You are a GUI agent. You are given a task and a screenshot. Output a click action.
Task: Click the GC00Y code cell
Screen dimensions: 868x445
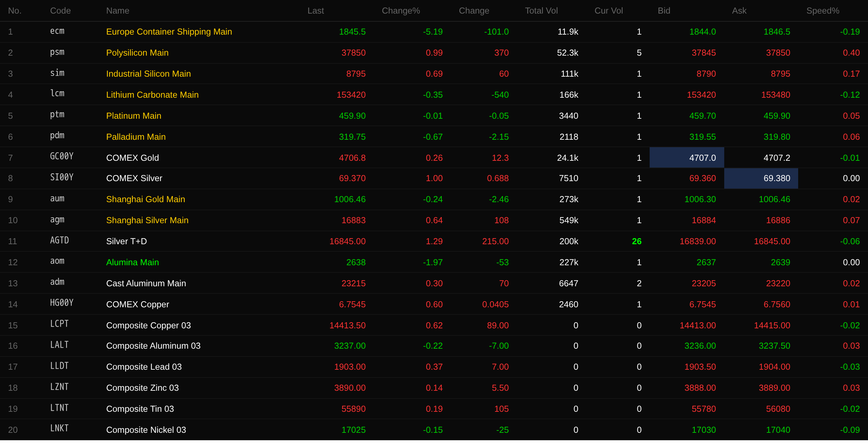pos(62,156)
